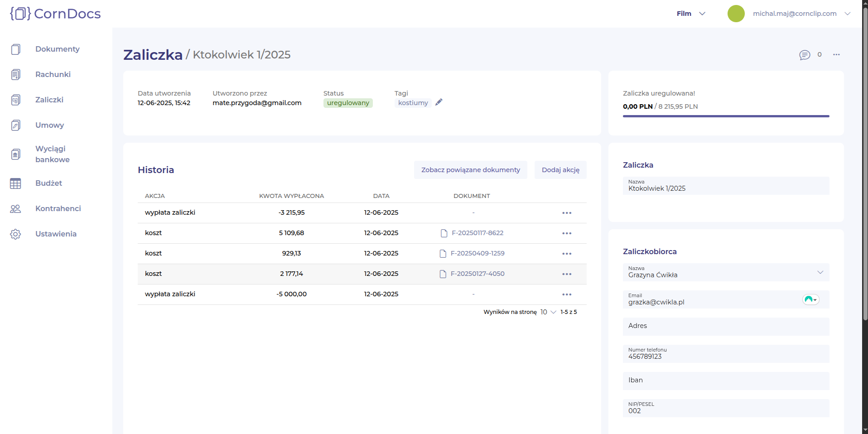Click document icon next to F-20250127-4050
Screen dimensions: 868x434
point(443,274)
